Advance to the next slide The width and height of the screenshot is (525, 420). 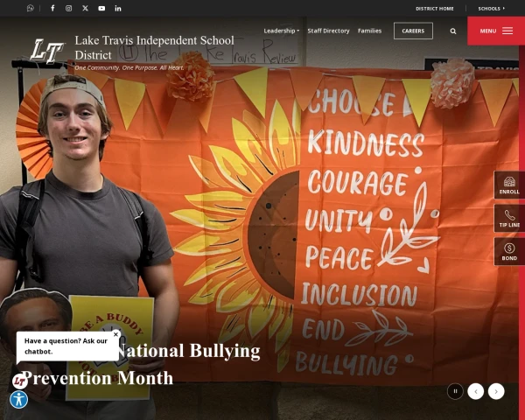click(496, 391)
